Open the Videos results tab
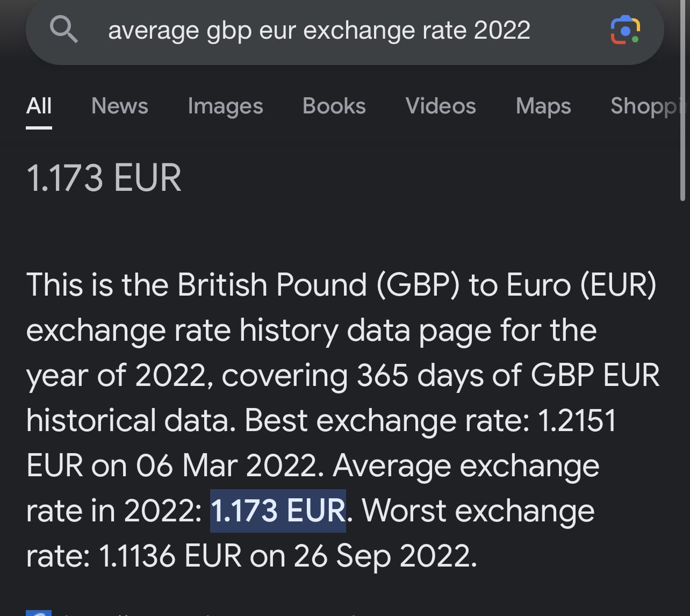Viewport: 690px width, 616px height. [441, 106]
